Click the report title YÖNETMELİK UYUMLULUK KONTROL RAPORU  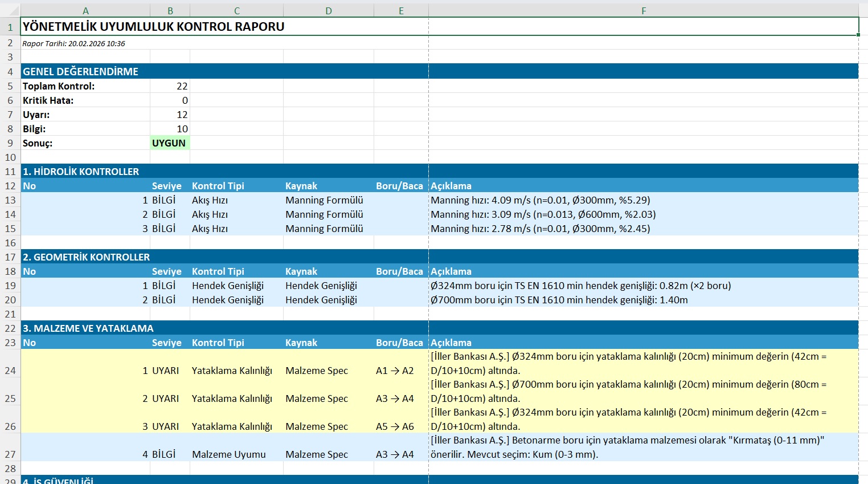click(153, 27)
